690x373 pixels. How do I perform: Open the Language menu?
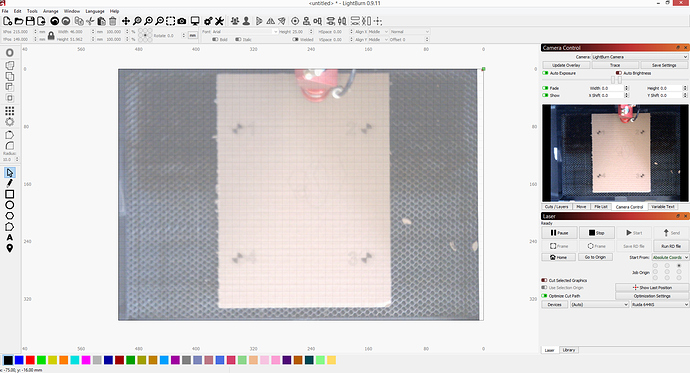(95, 11)
